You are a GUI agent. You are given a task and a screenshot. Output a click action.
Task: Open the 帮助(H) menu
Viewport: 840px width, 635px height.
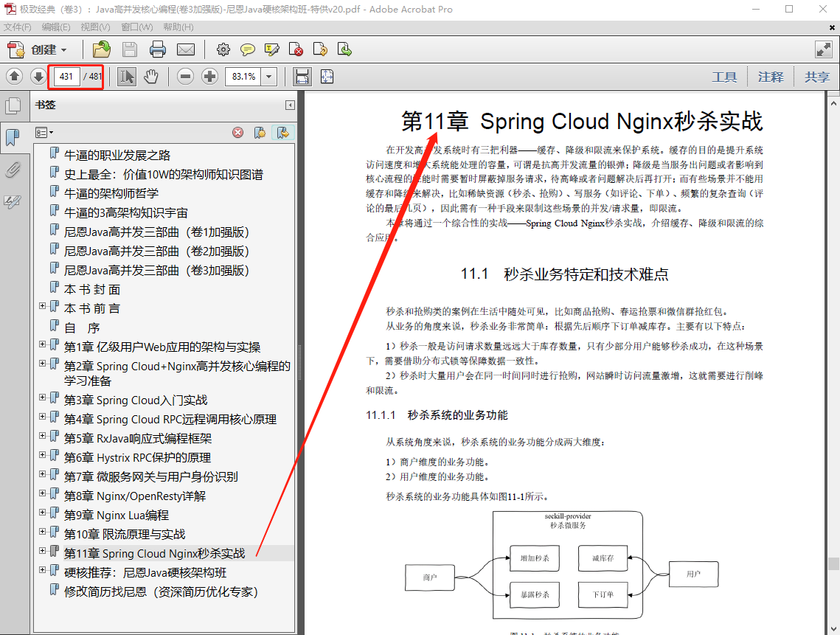178,27
